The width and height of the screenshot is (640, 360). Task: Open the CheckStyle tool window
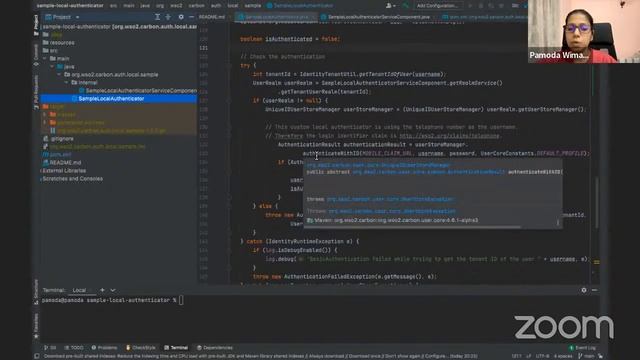tap(140, 348)
